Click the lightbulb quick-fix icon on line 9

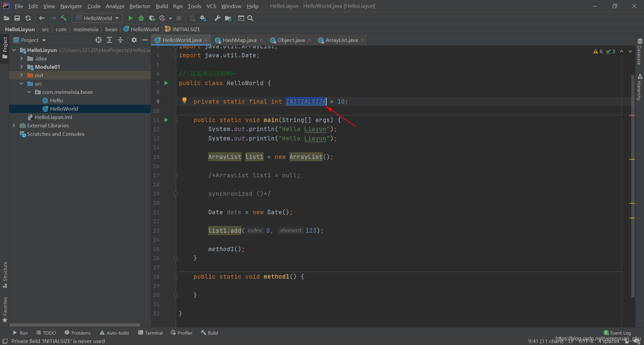click(x=184, y=100)
